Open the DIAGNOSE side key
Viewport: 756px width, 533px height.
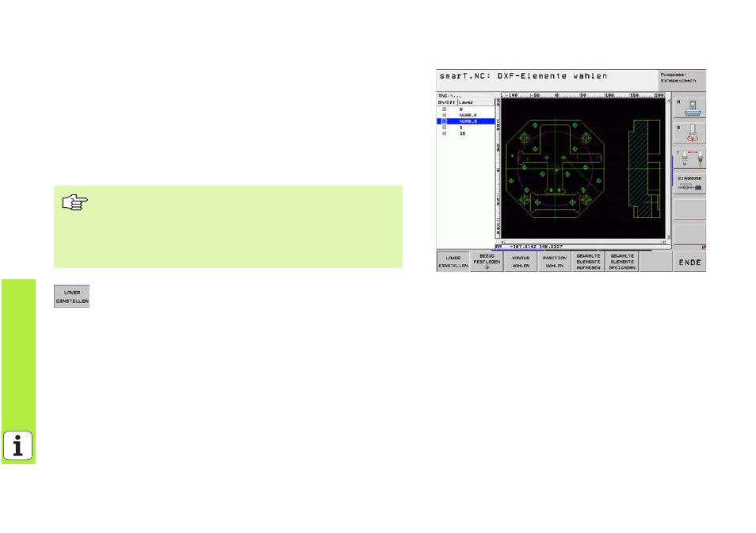[x=689, y=183]
